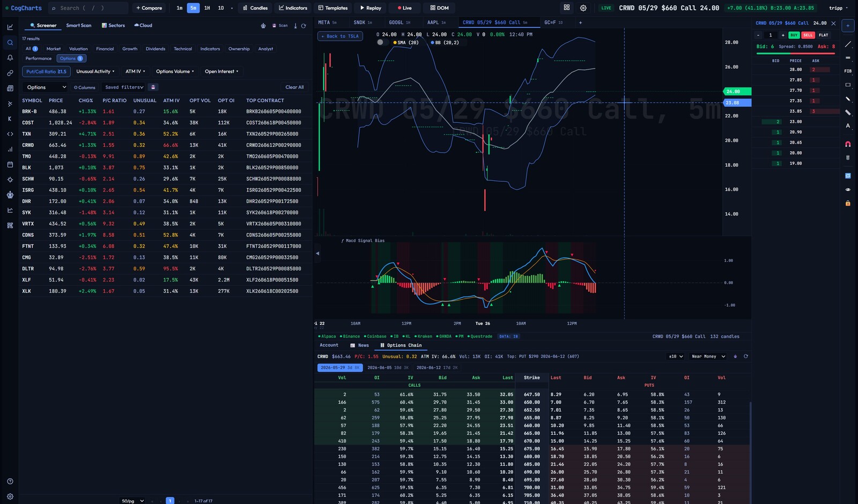Open the Columns chooser
Screen dimensions: 858x504
(85, 87)
